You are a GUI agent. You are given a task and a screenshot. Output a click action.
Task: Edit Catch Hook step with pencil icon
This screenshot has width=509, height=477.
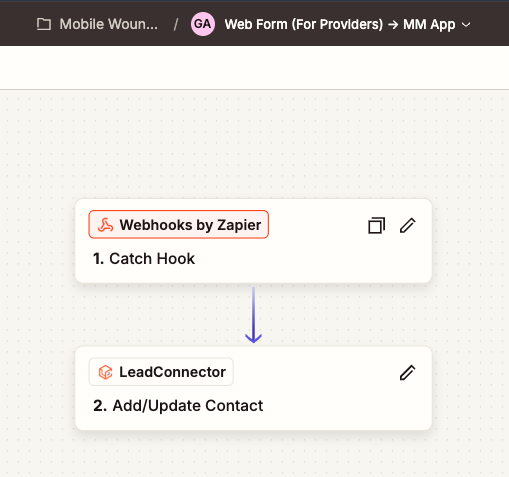click(408, 225)
